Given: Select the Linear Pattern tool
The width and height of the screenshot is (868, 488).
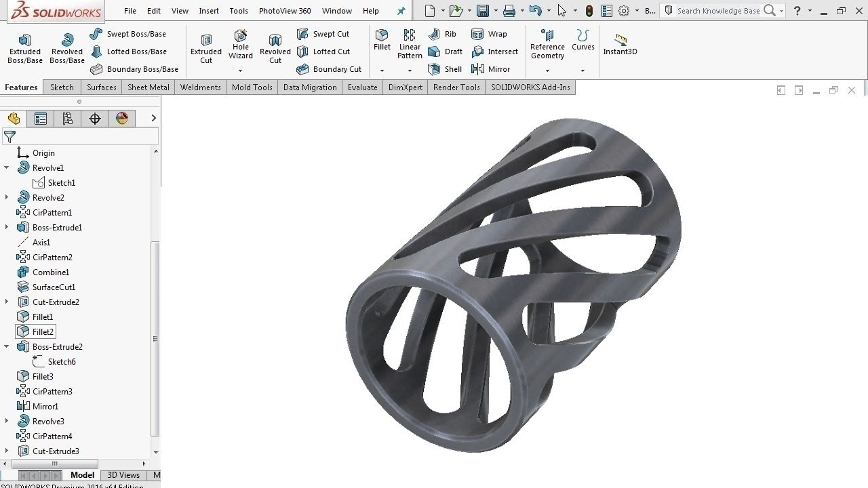Looking at the screenshot, I should tap(410, 44).
